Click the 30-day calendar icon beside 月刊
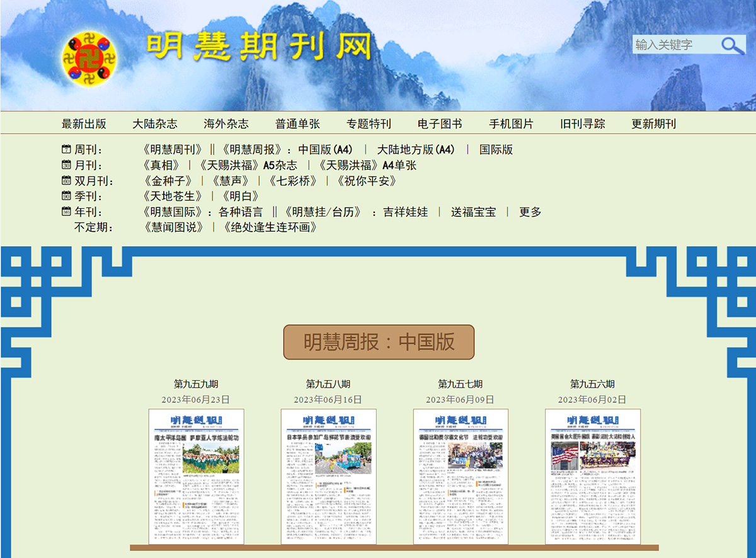 click(x=66, y=165)
